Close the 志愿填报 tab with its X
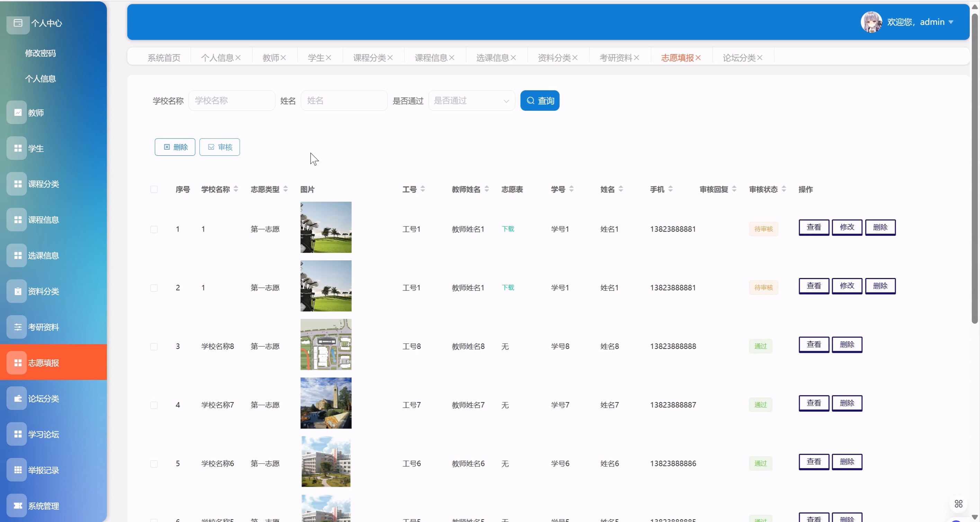The image size is (980, 522). [698, 58]
